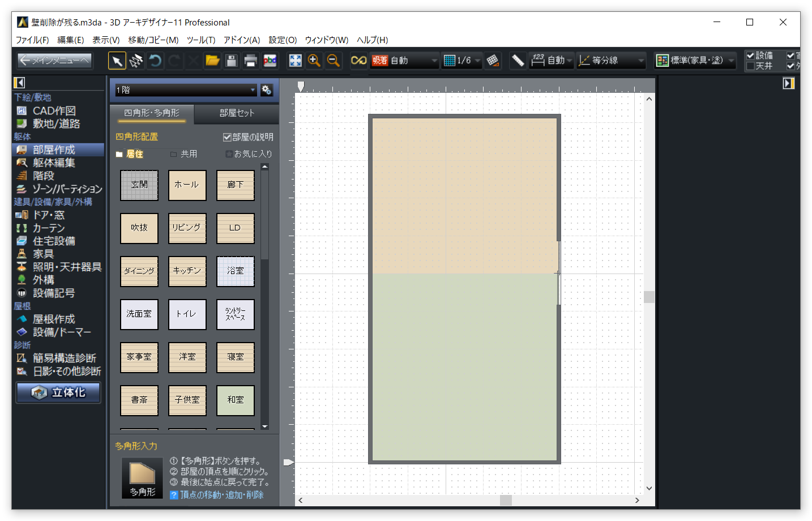Open the 1階 floor dropdown

tap(253, 90)
